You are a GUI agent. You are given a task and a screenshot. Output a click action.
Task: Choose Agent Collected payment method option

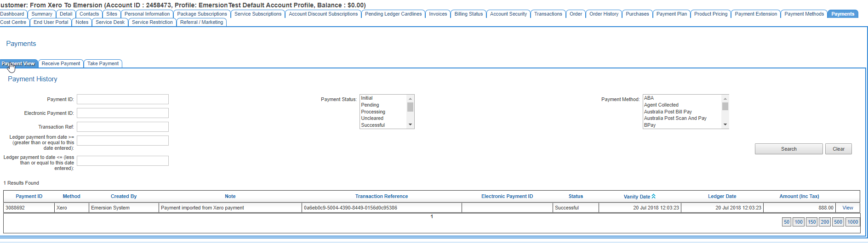tap(661, 105)
